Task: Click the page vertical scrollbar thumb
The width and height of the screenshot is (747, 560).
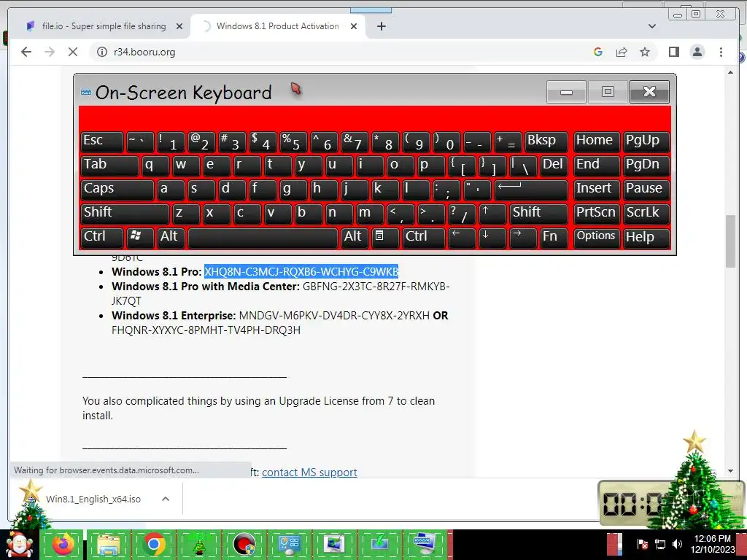Action: [x=731, y=241]
